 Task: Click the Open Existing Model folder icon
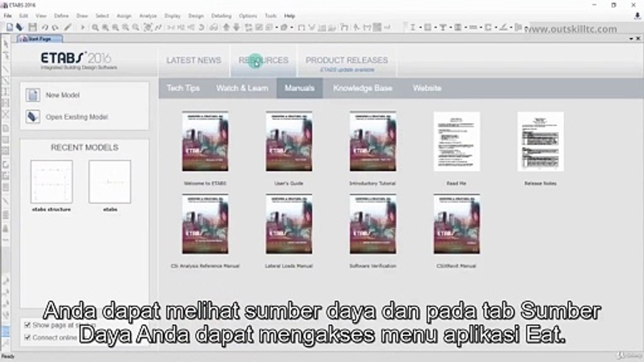[33, 117]
